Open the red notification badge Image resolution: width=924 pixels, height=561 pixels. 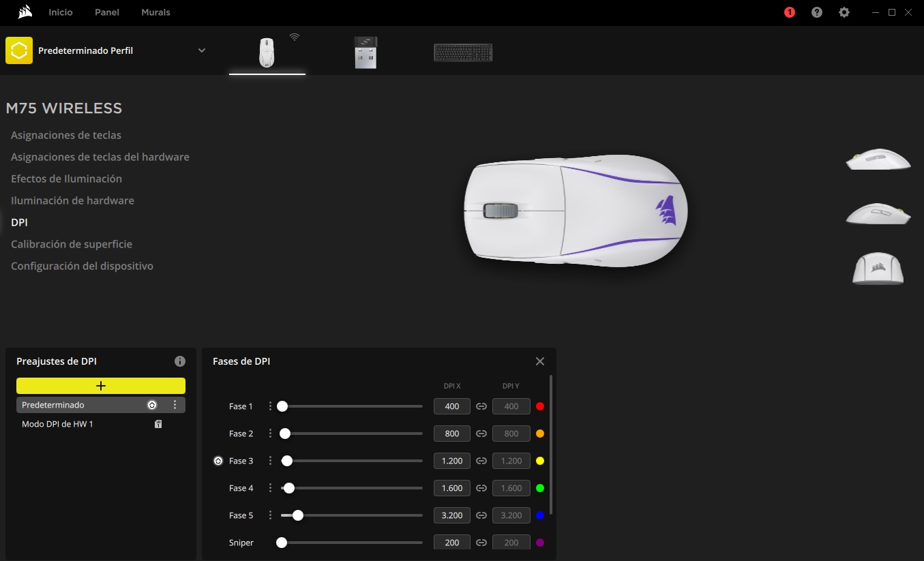pos(790,12)
